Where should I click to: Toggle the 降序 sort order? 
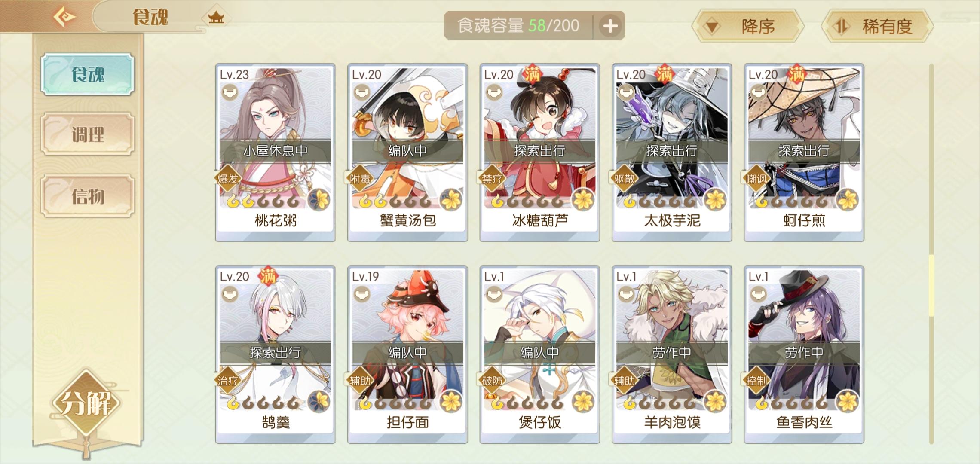pos(748,27)
